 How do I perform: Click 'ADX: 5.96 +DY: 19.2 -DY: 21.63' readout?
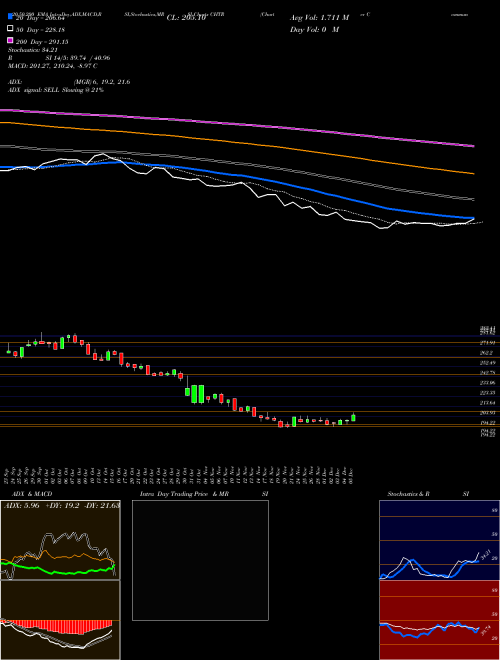click(62, 505)
